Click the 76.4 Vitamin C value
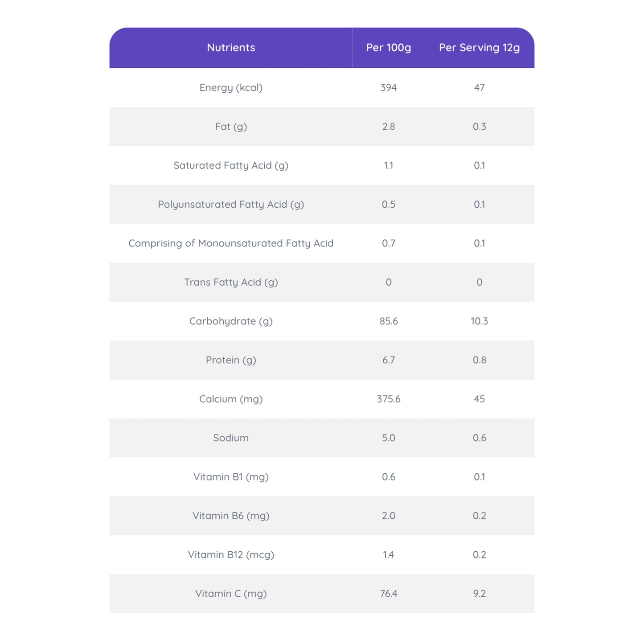The width and height of the screenshot is (644, 644). tap(388, 594)
